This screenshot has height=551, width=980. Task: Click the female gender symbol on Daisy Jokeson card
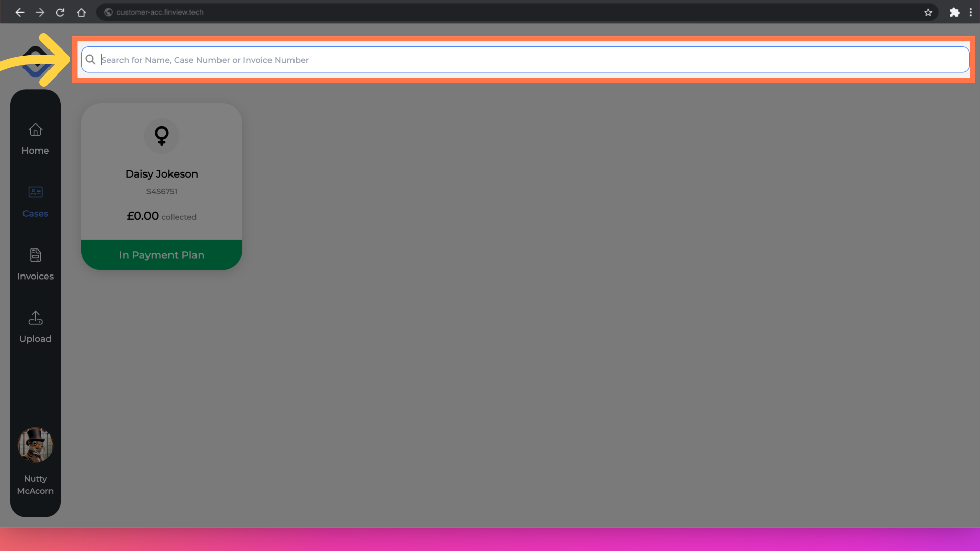161,135
